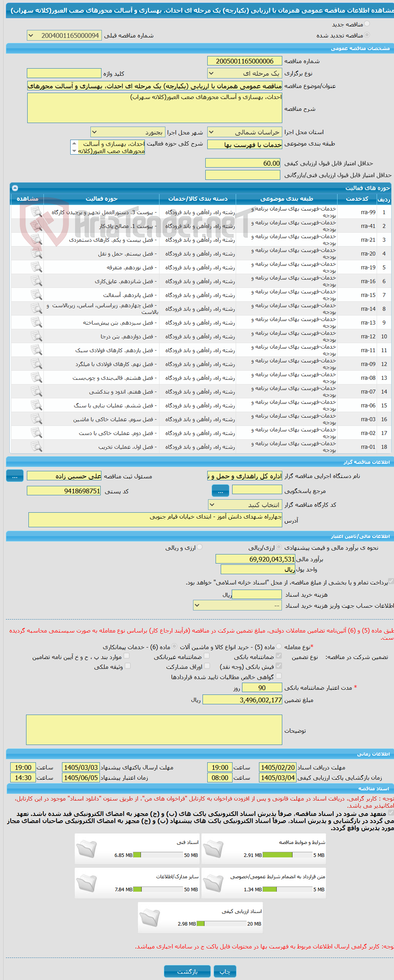Choose the ارزی و ریالی estimate option
394x980 pixels.
(x=200, y=547)
